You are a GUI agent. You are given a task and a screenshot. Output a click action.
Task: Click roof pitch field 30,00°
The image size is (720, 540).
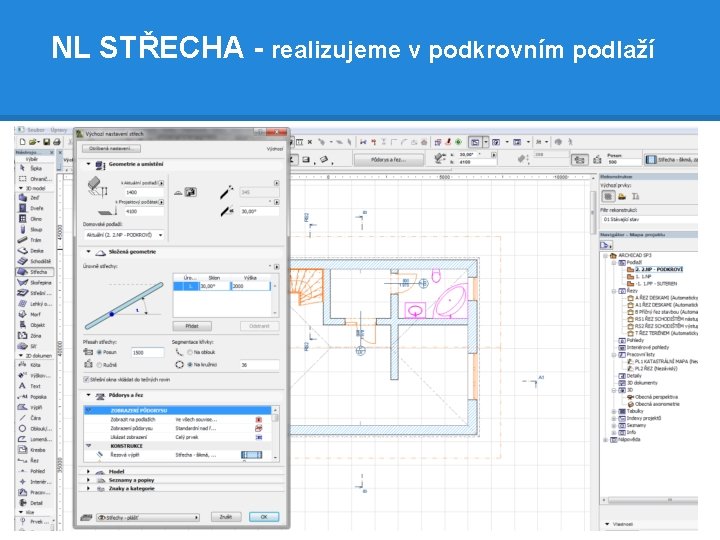pos(259,212)
